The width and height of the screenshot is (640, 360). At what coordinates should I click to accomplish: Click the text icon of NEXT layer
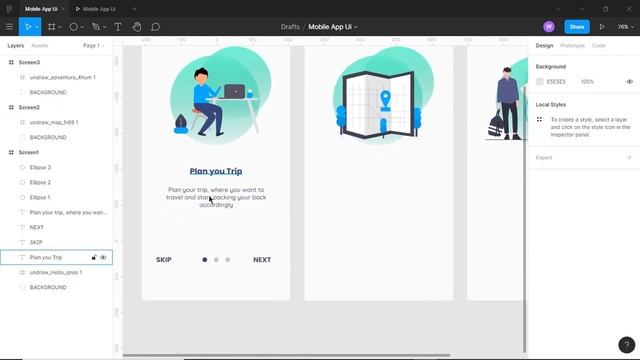22,227
